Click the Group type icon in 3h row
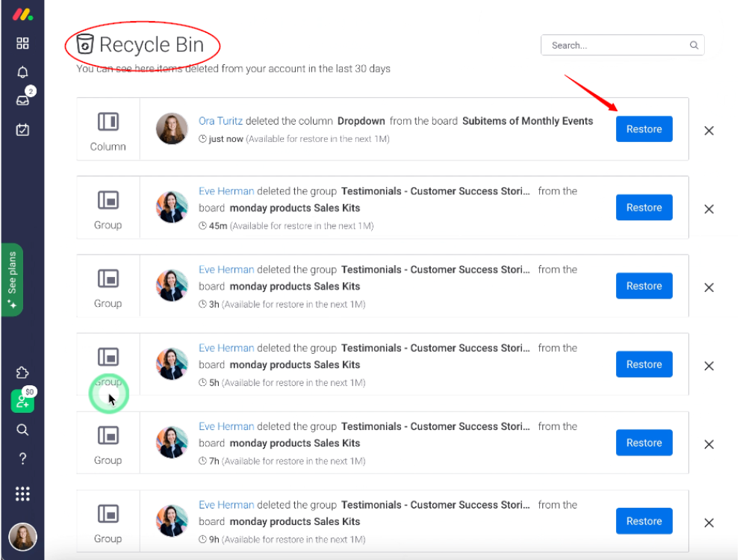Image resolution: width=740 pixels, height=560 pixels. pos(108,279)
